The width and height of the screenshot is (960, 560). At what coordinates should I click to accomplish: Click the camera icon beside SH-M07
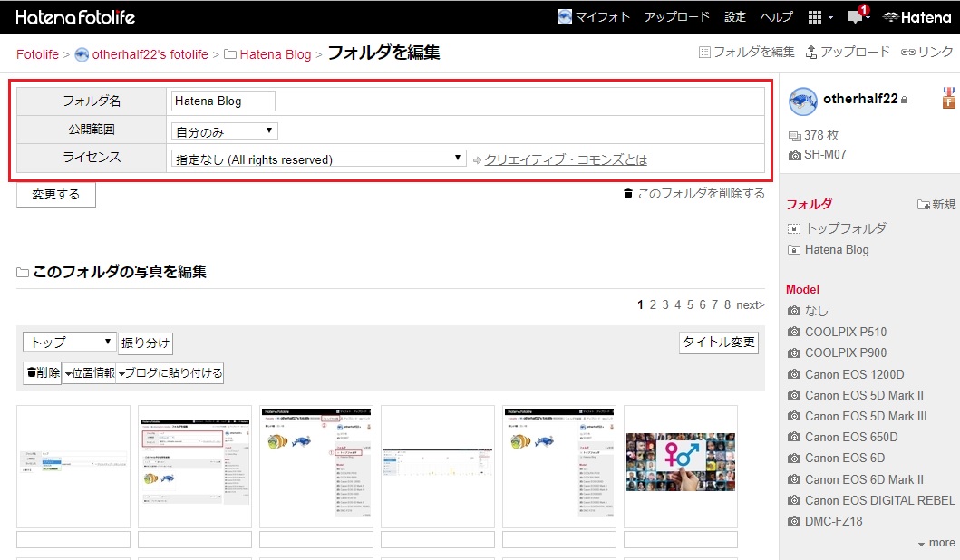click(795, 155)
